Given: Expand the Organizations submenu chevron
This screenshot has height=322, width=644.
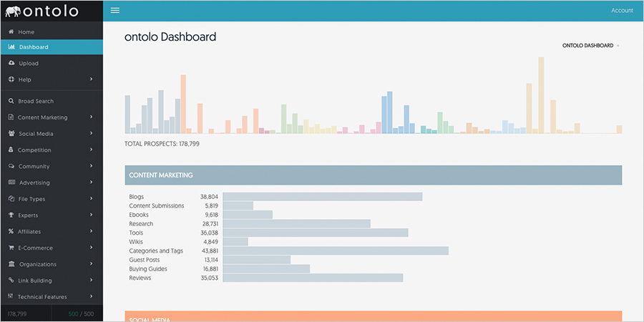Looking at the screenshot, I should 91,264.
